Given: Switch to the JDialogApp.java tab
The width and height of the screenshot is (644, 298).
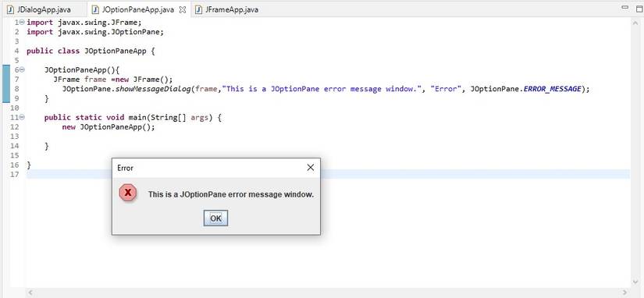Looking at the screenshot, I should [39, 9].
